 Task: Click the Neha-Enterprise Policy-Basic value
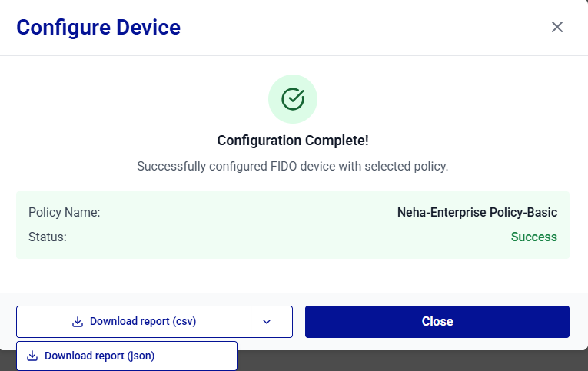(x=477, y=212)
